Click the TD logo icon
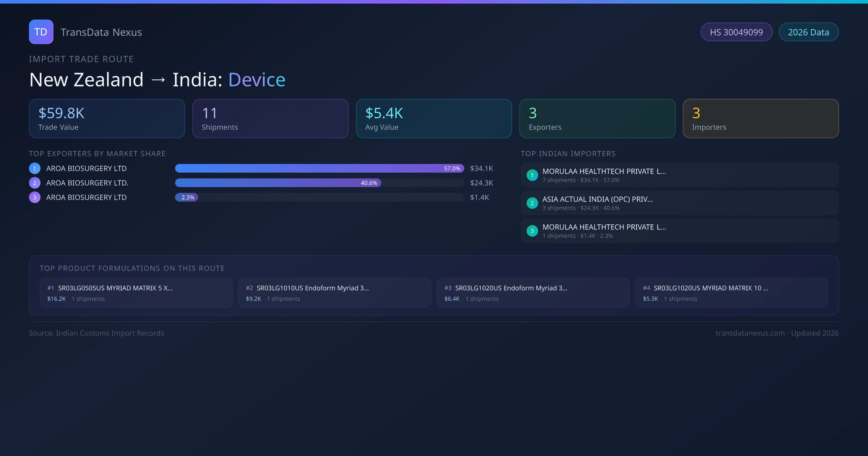The image size is (868, 456). [x=41, y=32]
